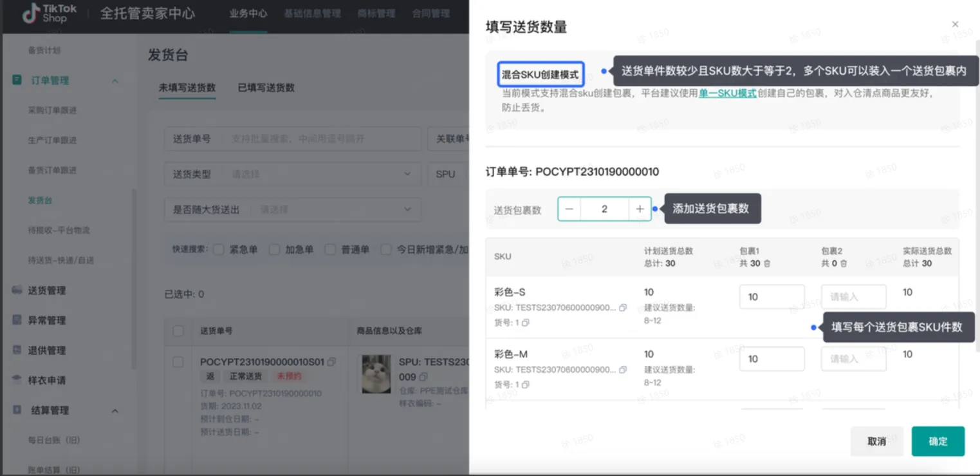Delete 包裹1 using its trash icon
Image resolution: width=980 pixels, height=476 pixels.
tap(766, 263)
